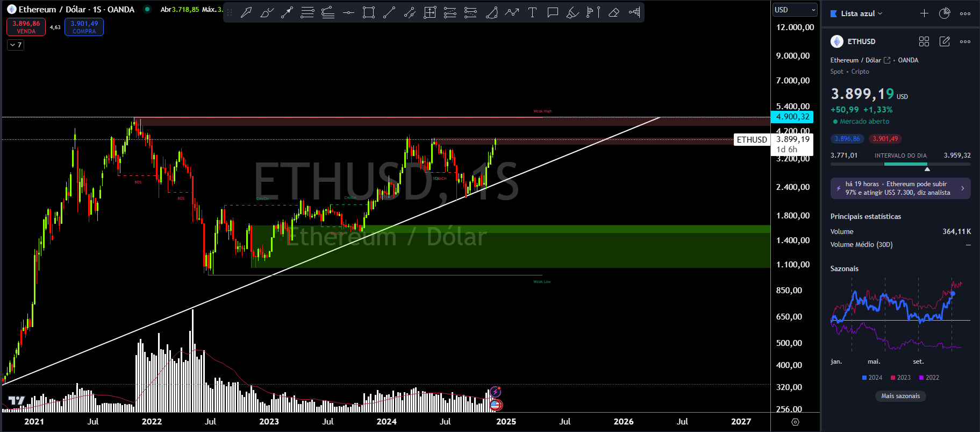Click the Principais estatísticas heading
The height and width of the screenshot is (432, 980).
(x=865, y=217)
